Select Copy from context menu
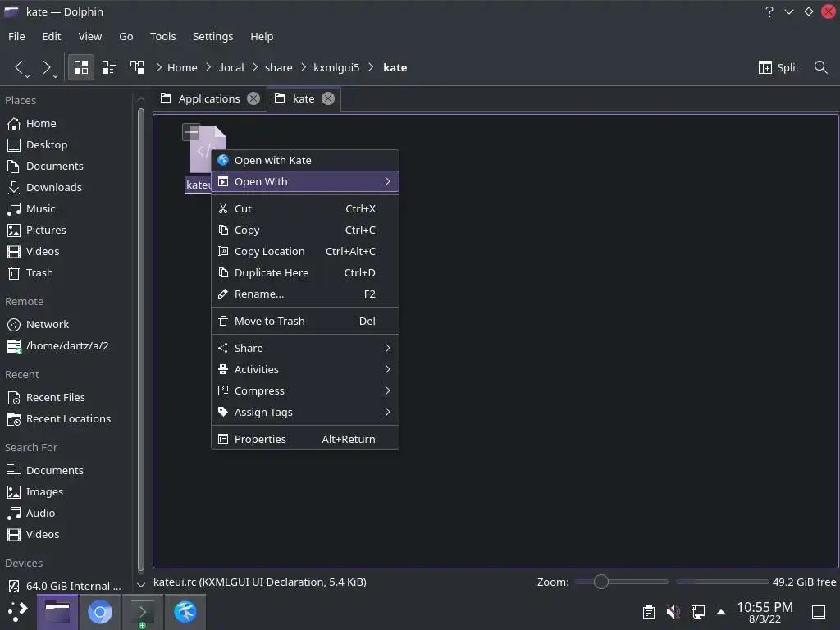Image resolution: width=840 pixels, height=630 pixels. pos(305,231)
